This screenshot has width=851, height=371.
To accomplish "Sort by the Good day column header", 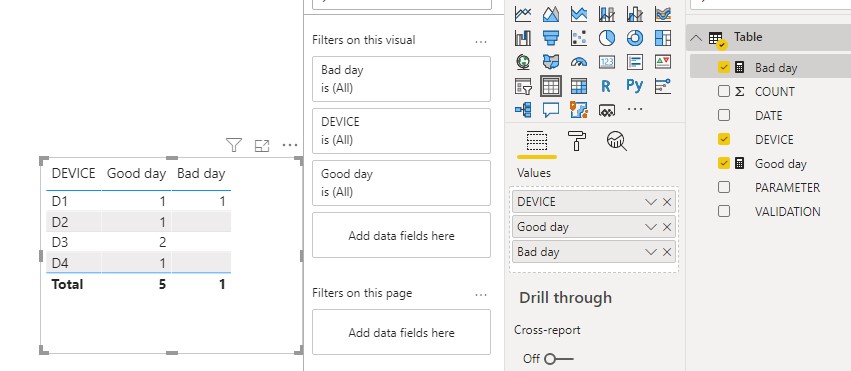I will point(136,174).
